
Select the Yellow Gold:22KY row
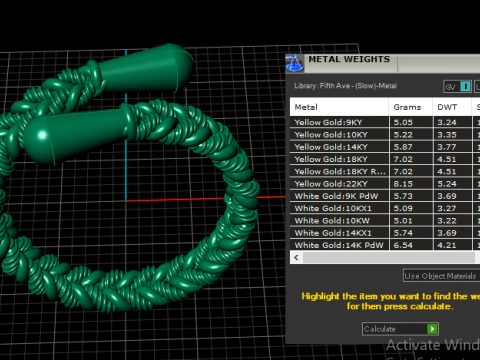pyautogui.click(x=385, y=184)
